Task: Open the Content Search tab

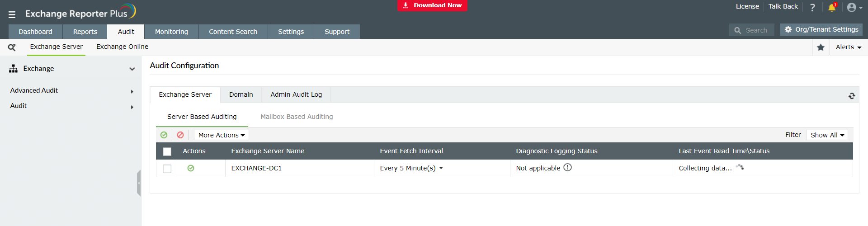Action: click(233, 32)
